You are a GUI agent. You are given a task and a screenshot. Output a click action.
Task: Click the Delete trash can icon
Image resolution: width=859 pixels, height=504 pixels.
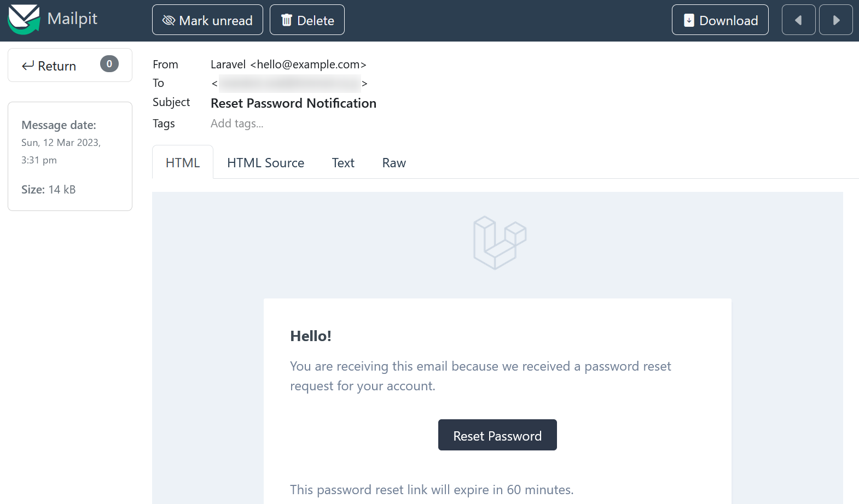click(287, 20)
